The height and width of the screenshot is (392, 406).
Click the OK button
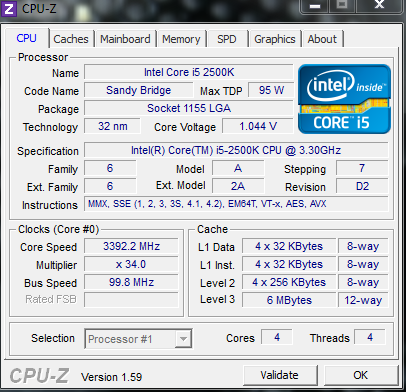click(x=361, y=375)
